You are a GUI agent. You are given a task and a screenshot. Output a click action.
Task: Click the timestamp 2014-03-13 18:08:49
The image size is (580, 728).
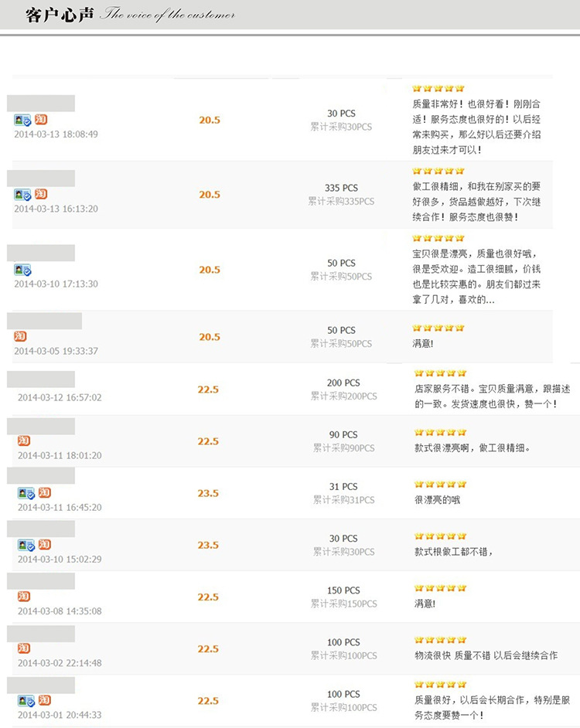(x=56, y=134)
